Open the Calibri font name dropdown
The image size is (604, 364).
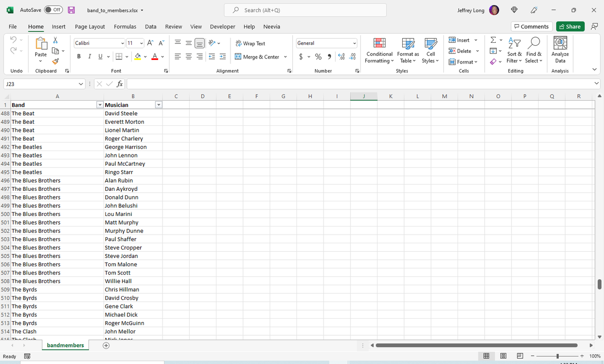122,43
